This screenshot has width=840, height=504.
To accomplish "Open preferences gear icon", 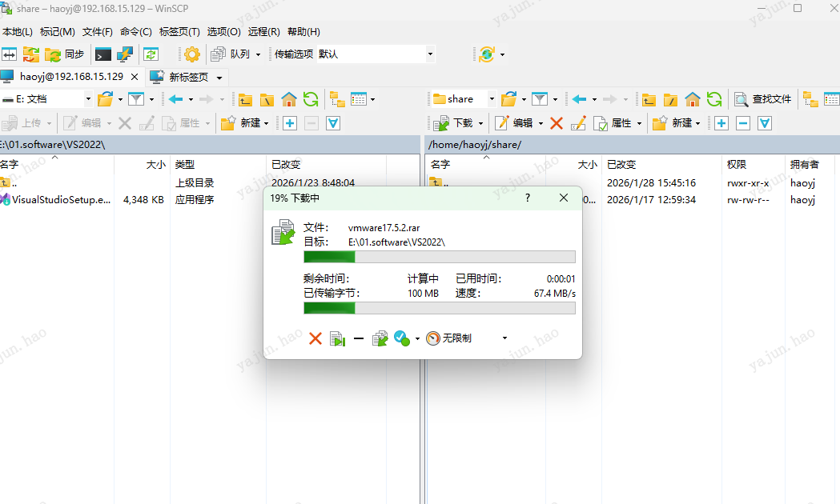I will (192, 54).
